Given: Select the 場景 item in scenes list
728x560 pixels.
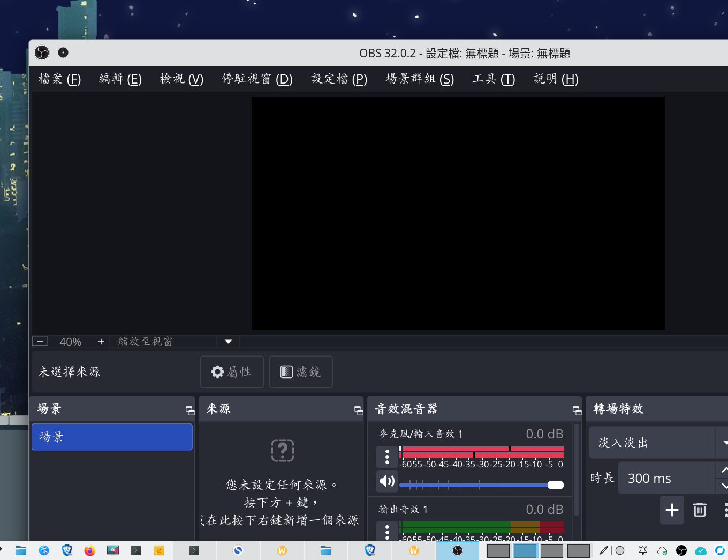Looking at the screenshot, I should (x=112, y=437).
